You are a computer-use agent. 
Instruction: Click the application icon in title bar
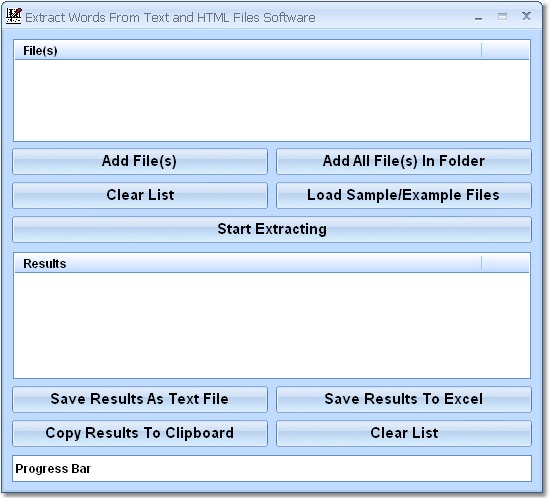tap(14, 16)
